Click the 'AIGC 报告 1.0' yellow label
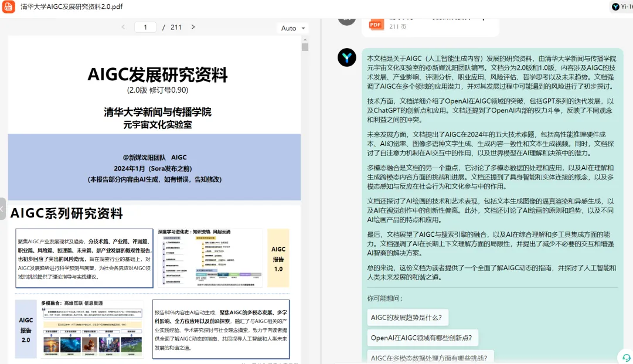 [278, 258]
